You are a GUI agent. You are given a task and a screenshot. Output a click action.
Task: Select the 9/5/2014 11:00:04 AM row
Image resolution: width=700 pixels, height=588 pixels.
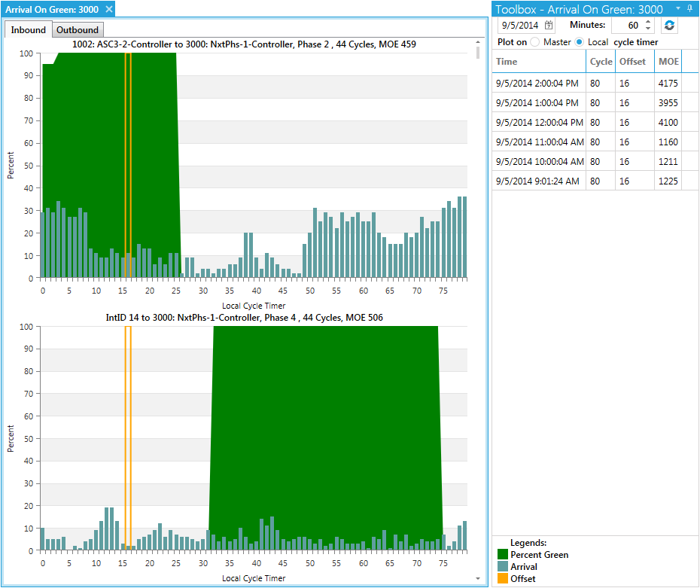pyautogui.click(x=540, y=142)
